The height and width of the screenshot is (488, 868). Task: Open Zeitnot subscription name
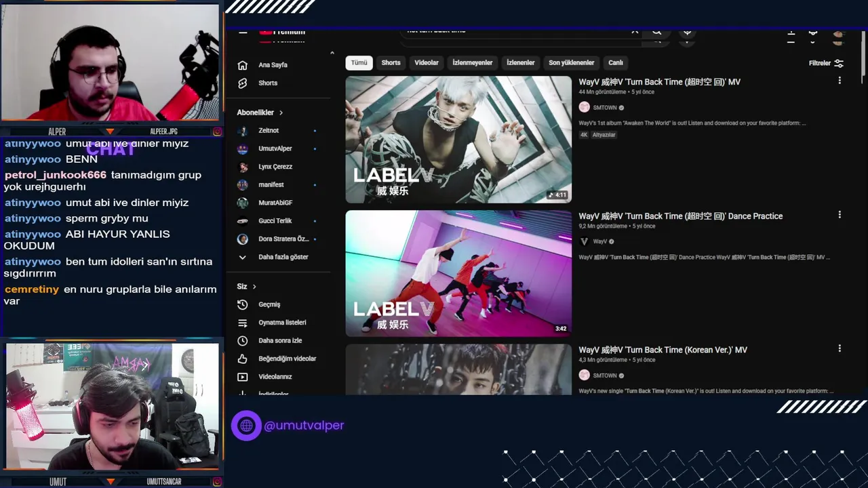tap(269, 130)
